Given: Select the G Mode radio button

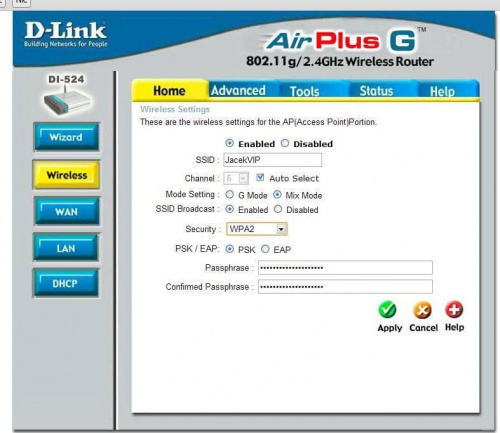Looking at the screenshot, I should click(x=229, y=194).
